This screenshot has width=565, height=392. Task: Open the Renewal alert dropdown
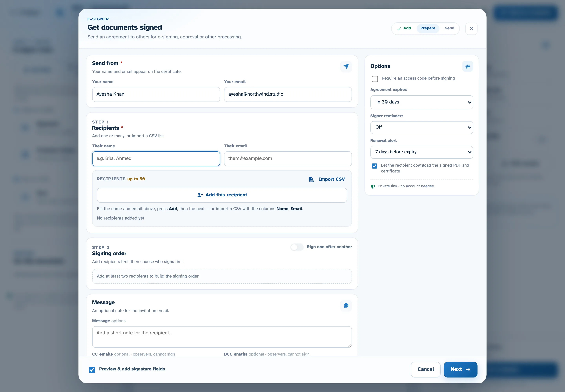[421, 152]
